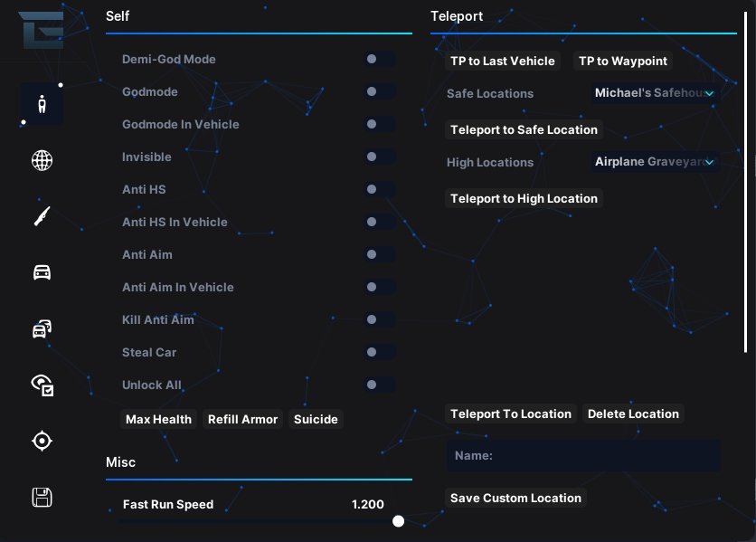The width and height of the screenshot is (756, 542).
Task: Open the single car vehicle tab
Action: [42, 272]
